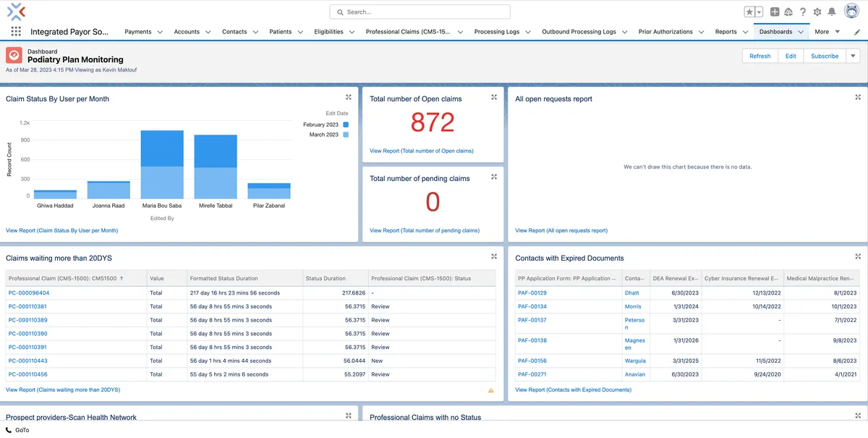The image size is (868, 438).
Task: Expand the All open requests report widget
Action: coord(858,97)
